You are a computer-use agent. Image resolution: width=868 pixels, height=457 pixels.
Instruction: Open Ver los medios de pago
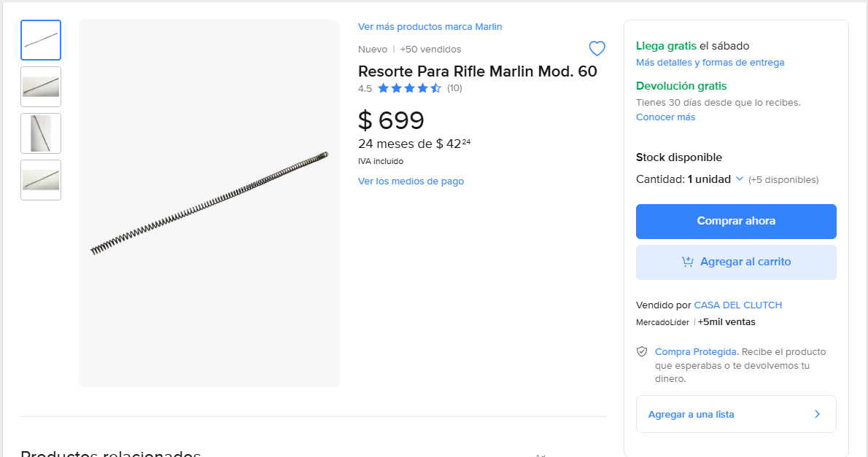click(x=411, y=181)
